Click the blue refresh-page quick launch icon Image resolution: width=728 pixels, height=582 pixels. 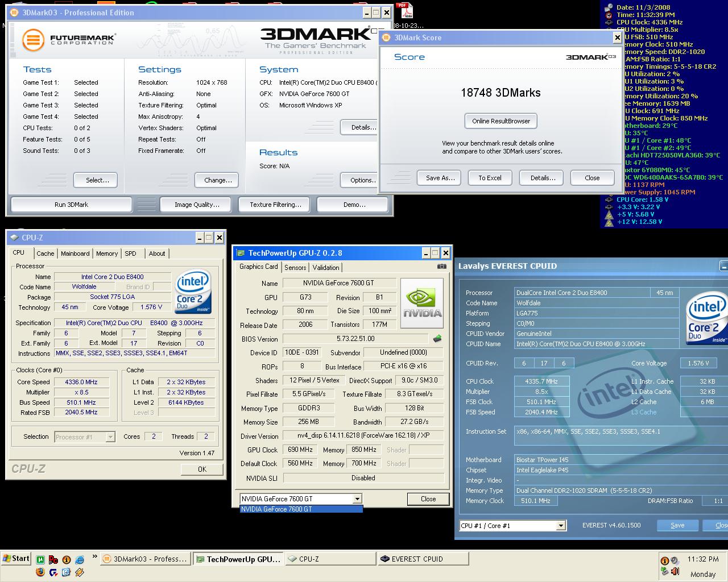pos(67,572)
